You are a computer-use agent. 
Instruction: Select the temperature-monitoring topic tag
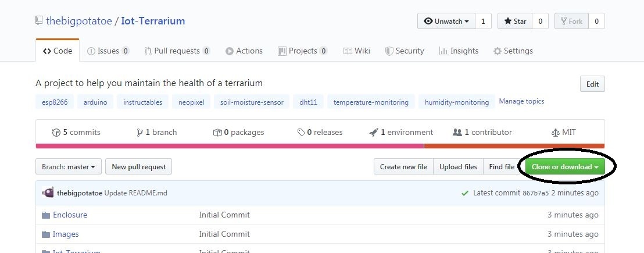371,102
